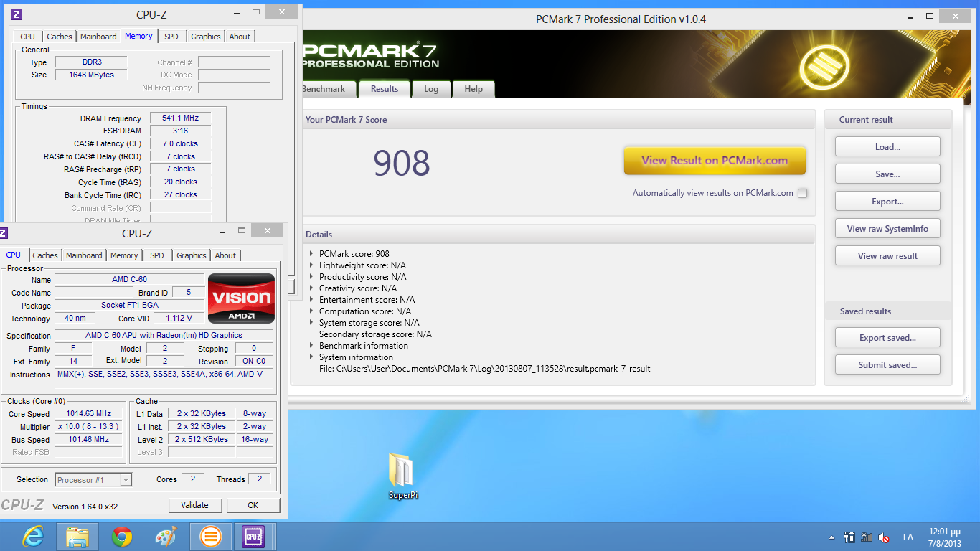Open Internet Explorer from the taskbar
Image resolution: width=980 pixels, height=551 pixels.
coord(32,537)
